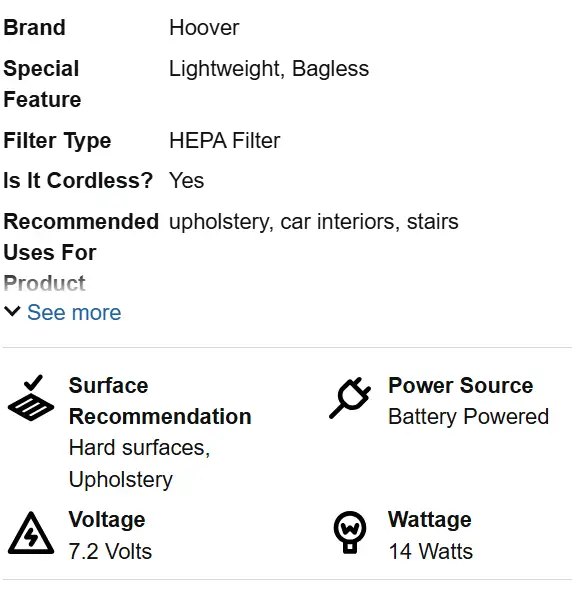Click the 14 Watts value
The image size is (572, 602).
pyautogui.click(x=431, y=551)
